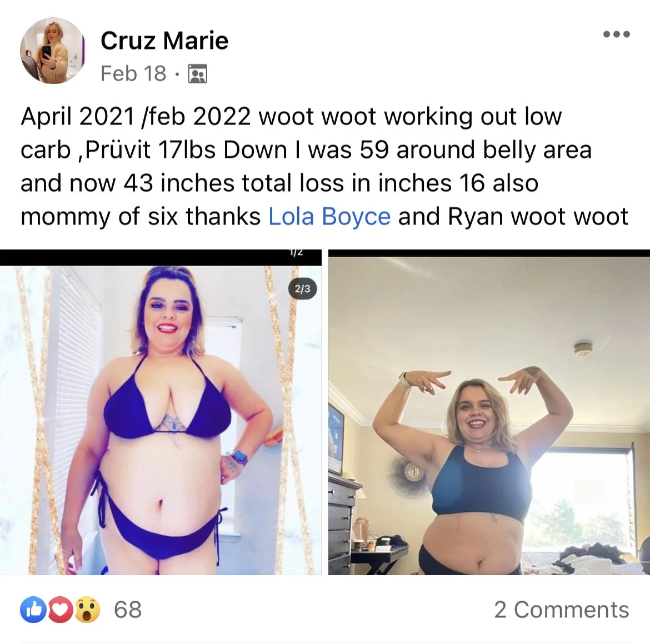Open the 2 Comments link

562,610
